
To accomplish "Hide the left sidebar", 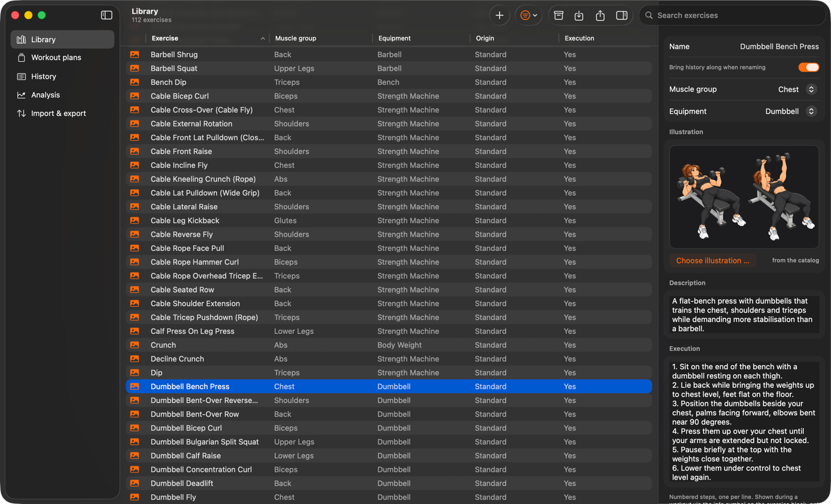I will [x=107, y=16].
